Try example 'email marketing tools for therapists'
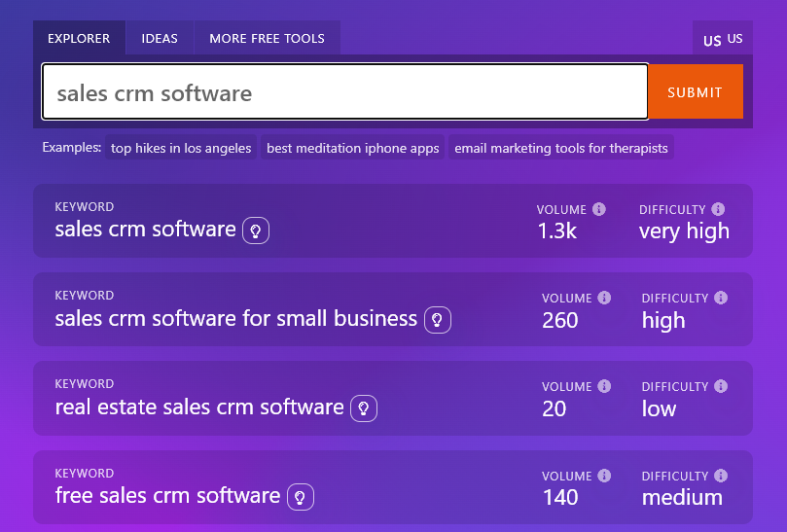This screenshot has height=532, width=787. pos(561,148)
